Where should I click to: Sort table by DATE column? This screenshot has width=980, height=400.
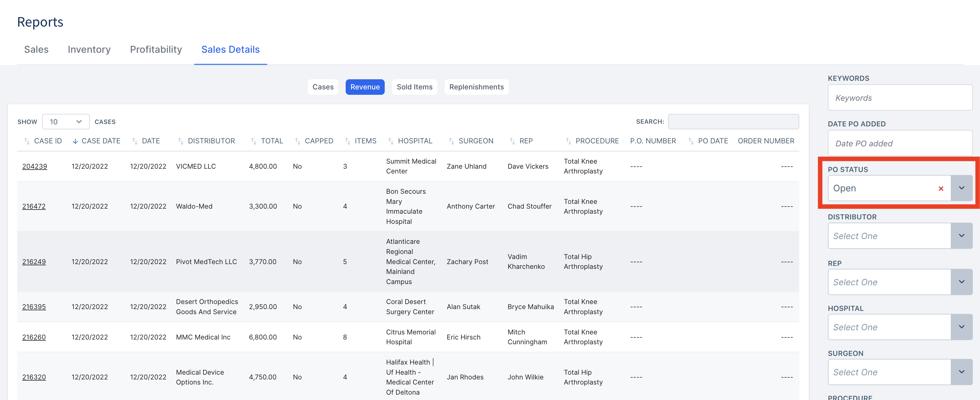(x=146, y=141)
